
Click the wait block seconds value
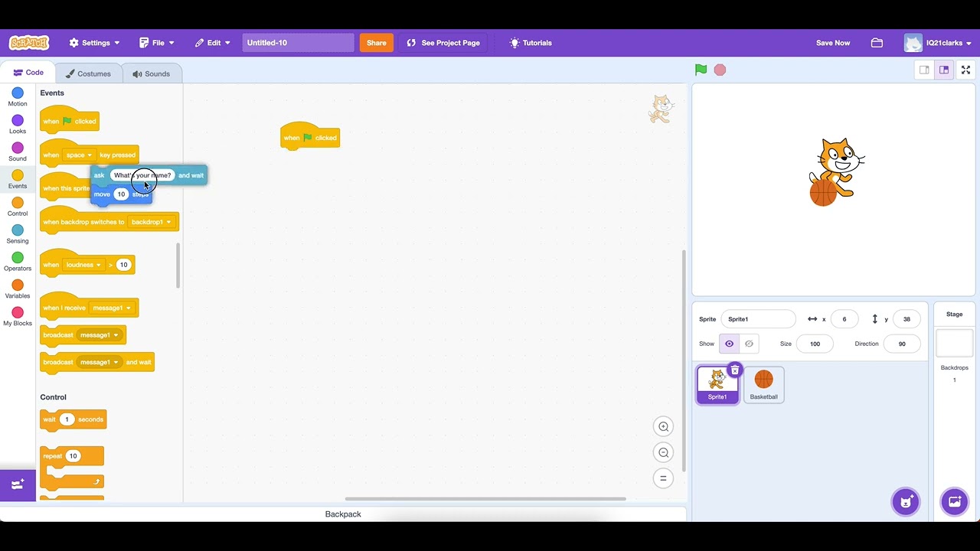tap(67, 419)
